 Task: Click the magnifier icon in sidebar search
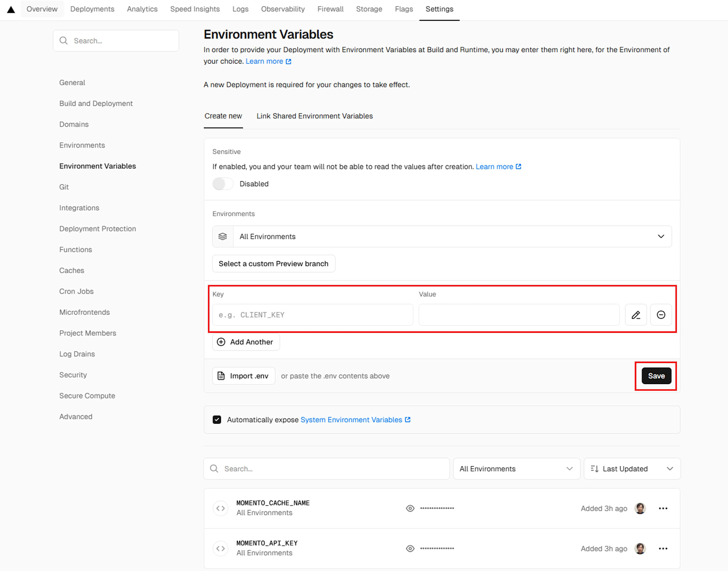coord(64,41)
